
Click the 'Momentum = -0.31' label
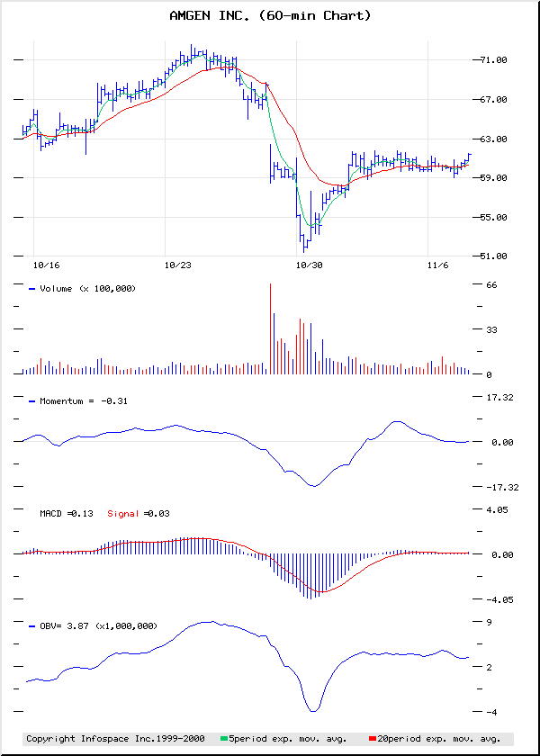point(84,401)
